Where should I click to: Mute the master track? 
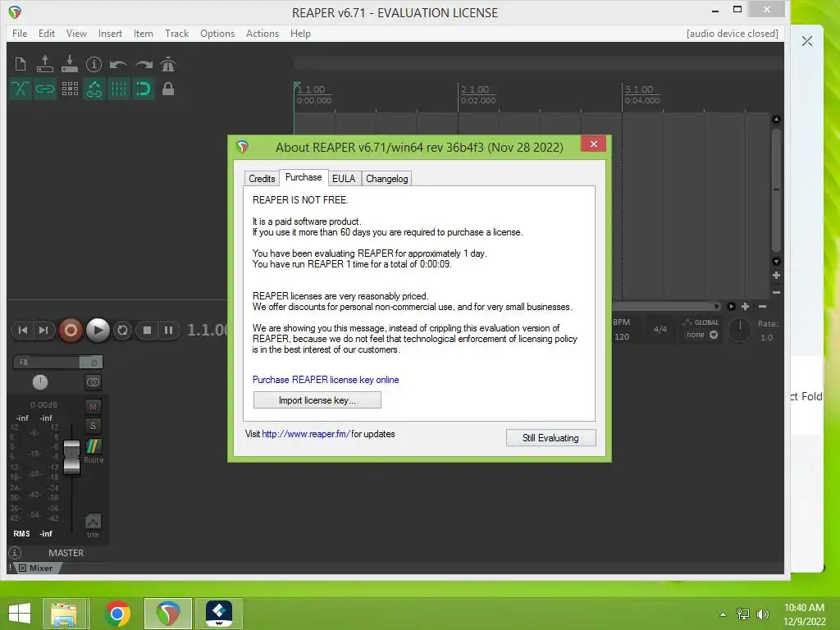(94, 407)
